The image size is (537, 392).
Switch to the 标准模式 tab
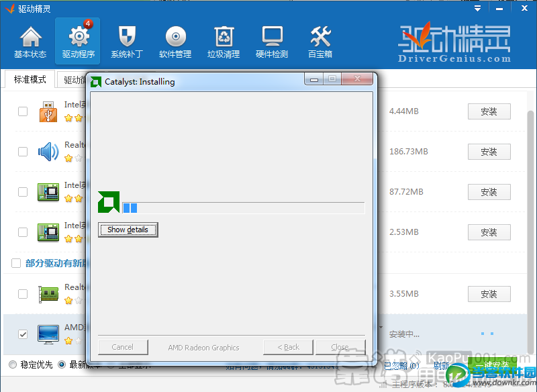30,80
